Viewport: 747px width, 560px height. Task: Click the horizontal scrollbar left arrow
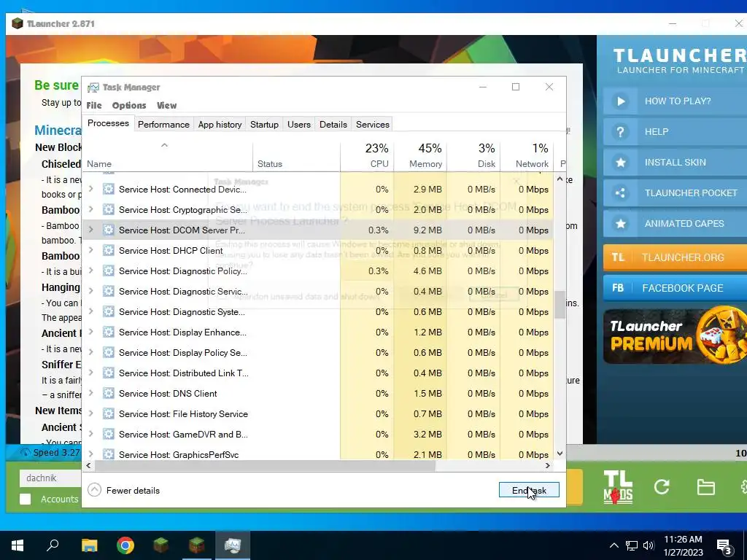click(x=88, y=466)
